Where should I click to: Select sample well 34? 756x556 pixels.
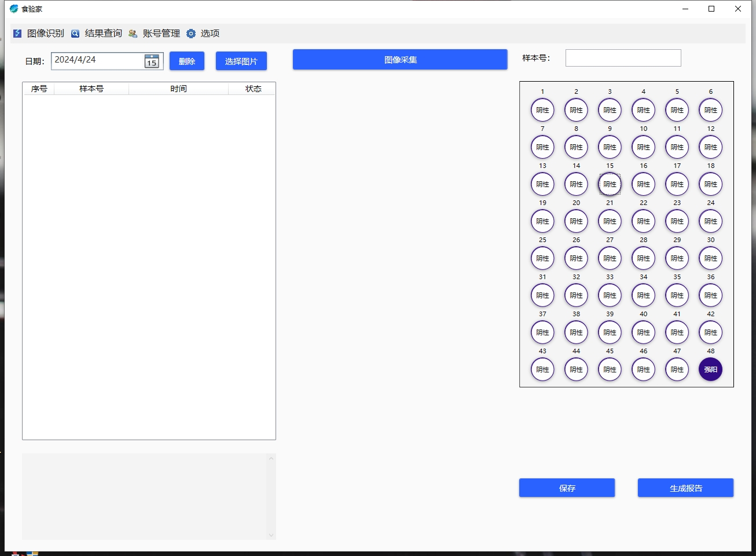644,295
